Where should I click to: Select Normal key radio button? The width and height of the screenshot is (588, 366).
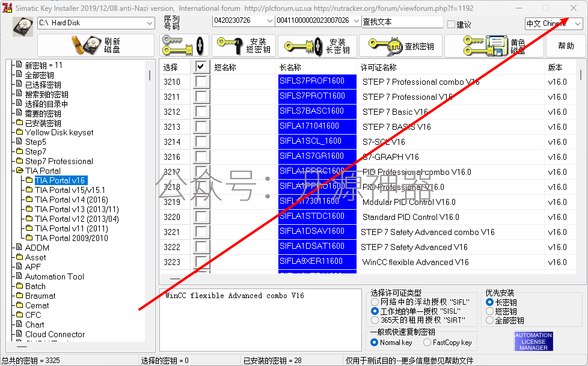click(x=374, y=342)
